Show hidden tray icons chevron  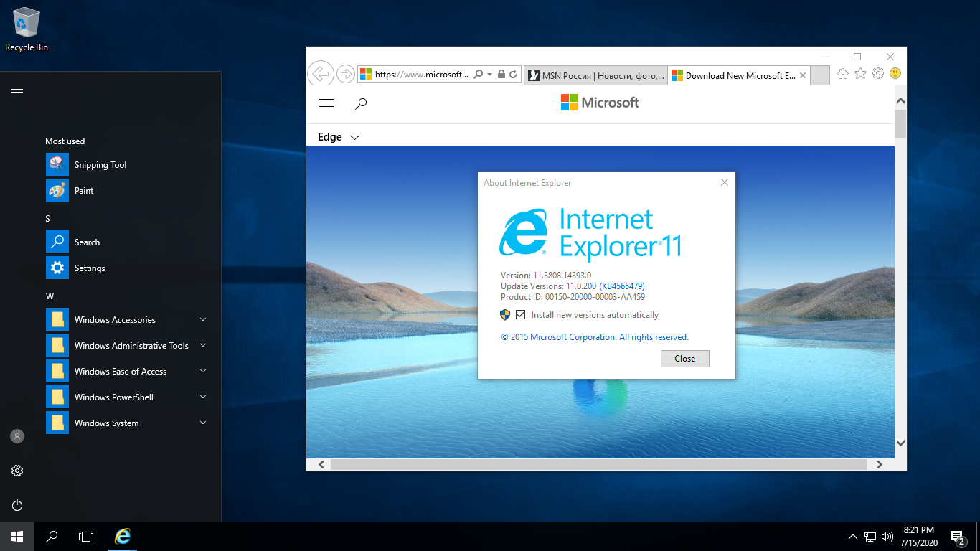[853, 537]
